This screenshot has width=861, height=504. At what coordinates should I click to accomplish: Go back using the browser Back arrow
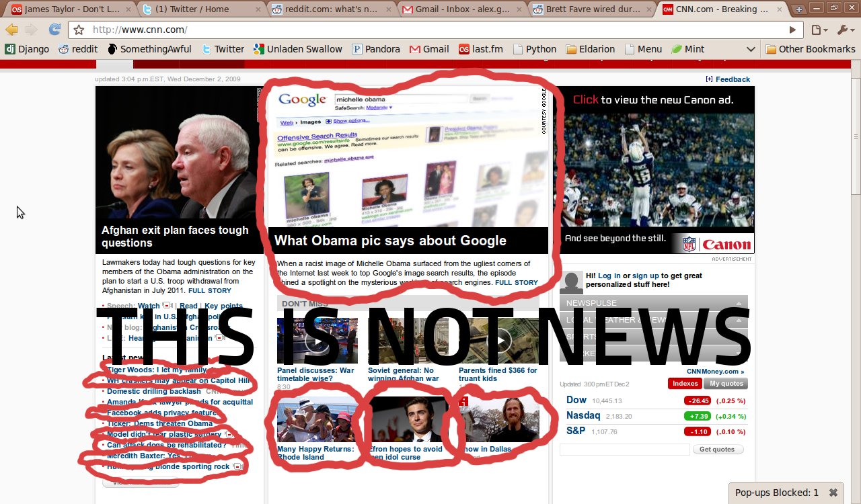click(11, 30)
